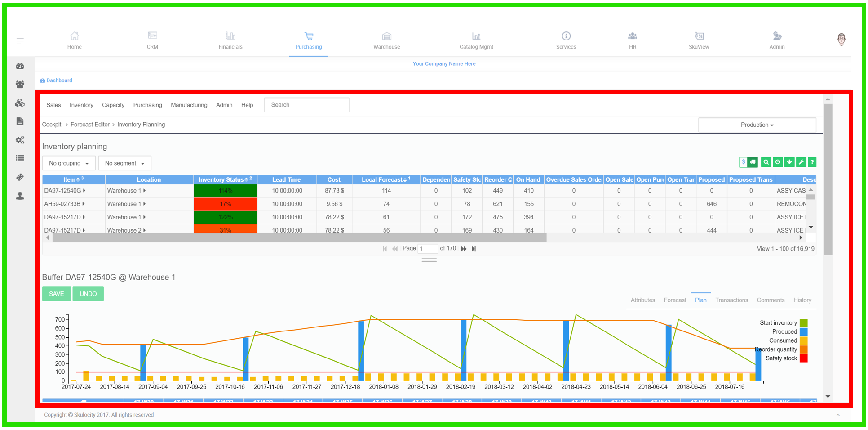Type in the page number input field

pos(428,248)
